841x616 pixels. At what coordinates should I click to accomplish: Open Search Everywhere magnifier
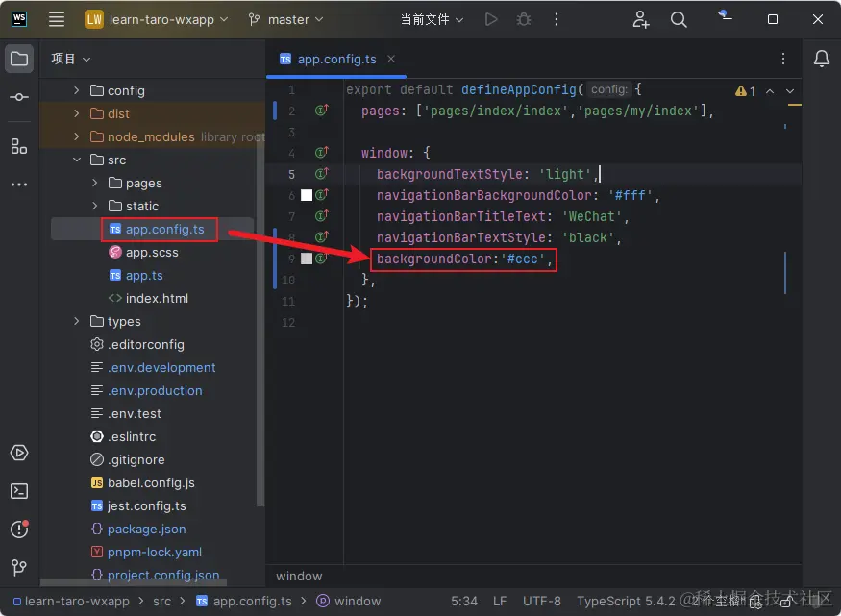tap(679, 20)
